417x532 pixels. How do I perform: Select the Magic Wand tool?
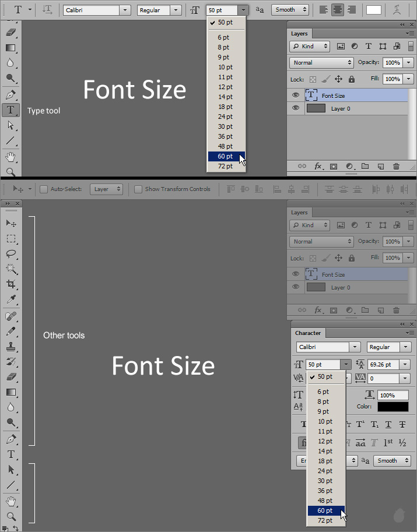[x=10, y=269]
